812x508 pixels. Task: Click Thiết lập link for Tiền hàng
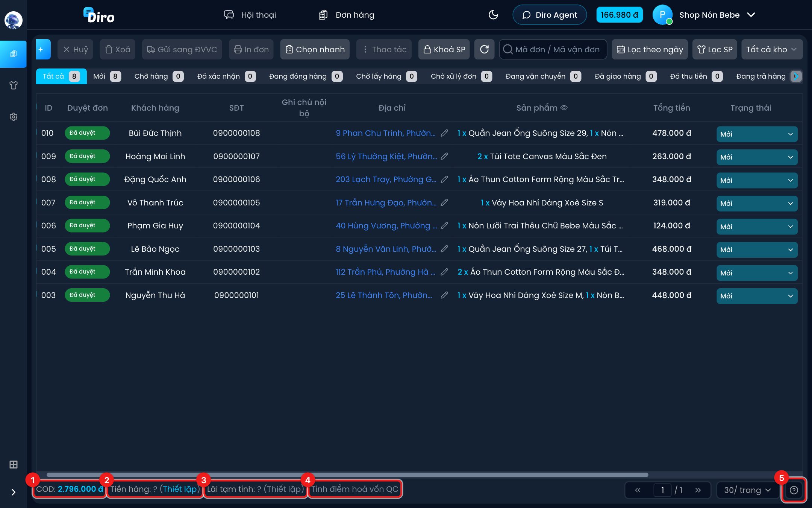pos(180,489)
